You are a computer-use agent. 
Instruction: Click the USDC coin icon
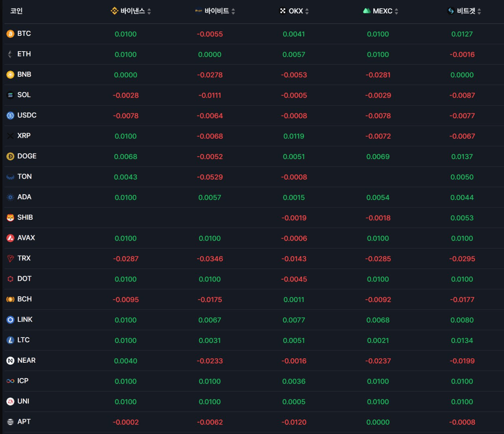click(x=10, y=116)
